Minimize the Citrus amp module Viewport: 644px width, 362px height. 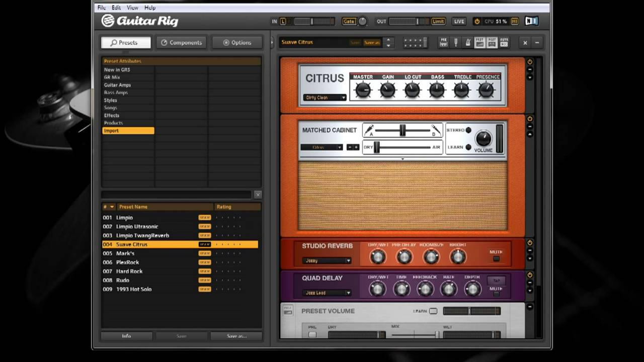pos(530,69)
